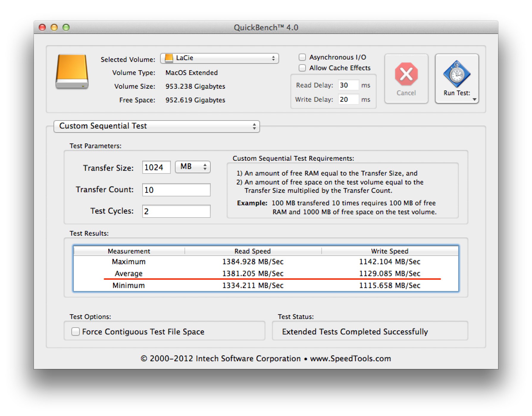
Task: Click the Write Speed column header
Action: click(x=390, y=251)
